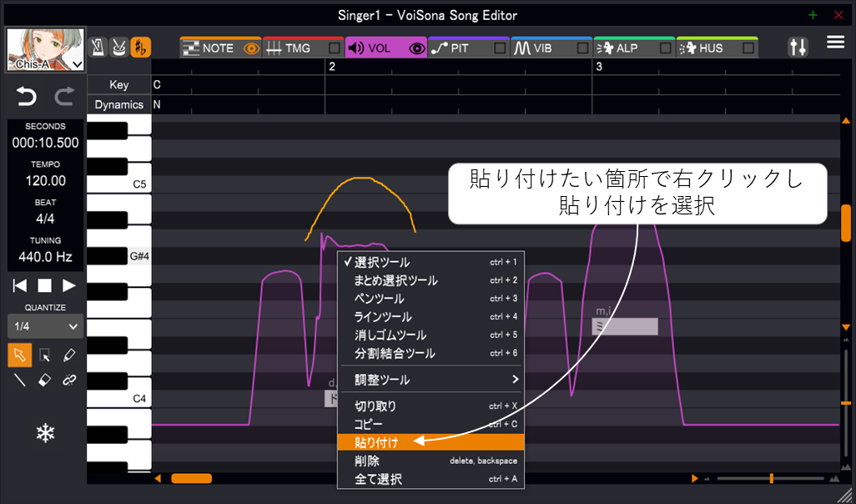Click the horizontal zoom-in mountain icon
856x504 pixels.
pyautogui.click(x=833, y=479)
